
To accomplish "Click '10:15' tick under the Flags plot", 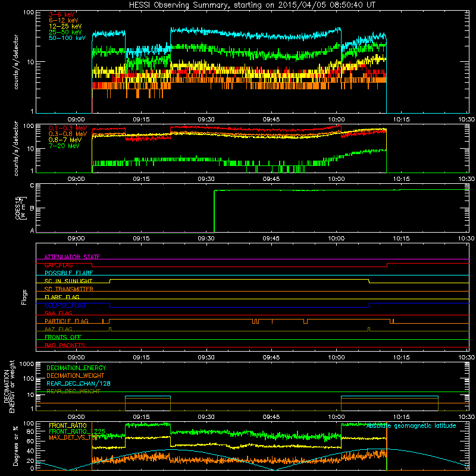I will pos(401,358).
